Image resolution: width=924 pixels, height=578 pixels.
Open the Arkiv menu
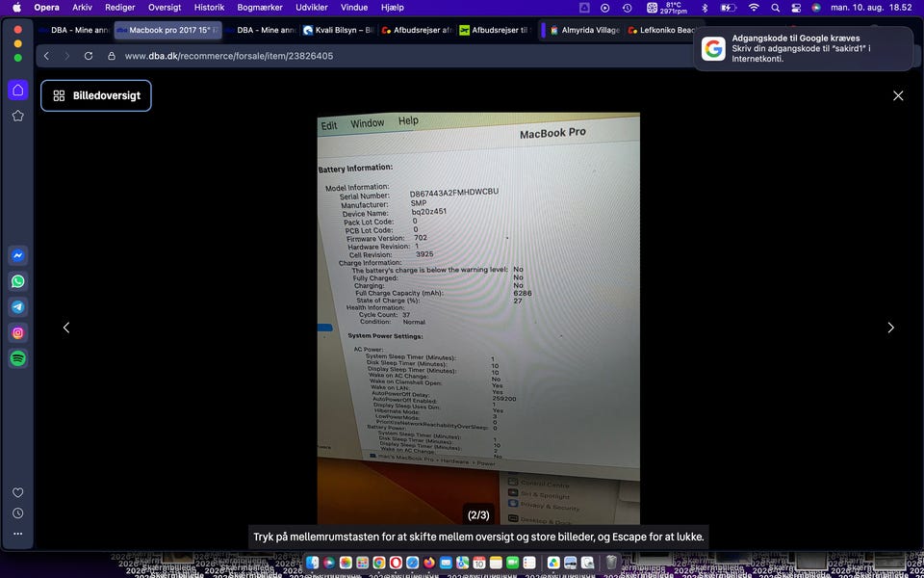click(x=82, y=8)
